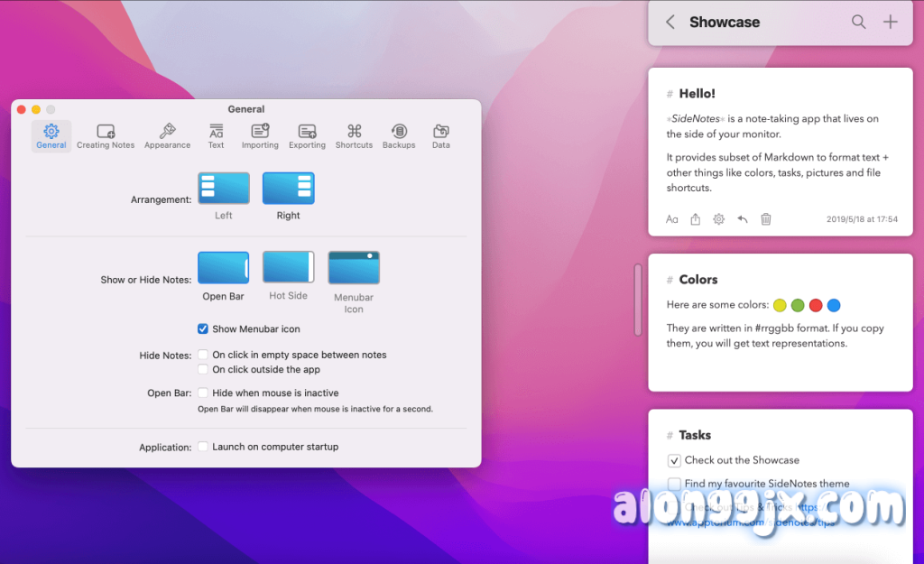The width and height of the screenshot is (924, 564).
Task: Open Hello note settings gear icon
Action: [719, 219]
